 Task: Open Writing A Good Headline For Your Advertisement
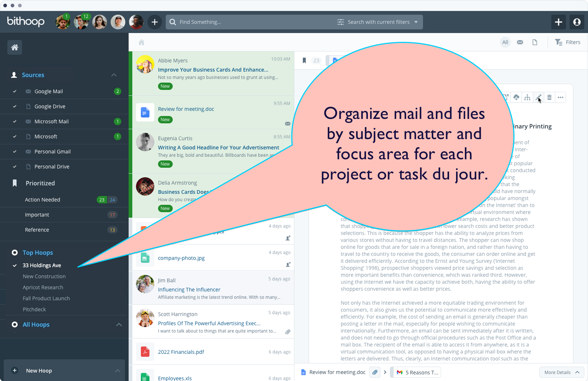click(219, 148)
